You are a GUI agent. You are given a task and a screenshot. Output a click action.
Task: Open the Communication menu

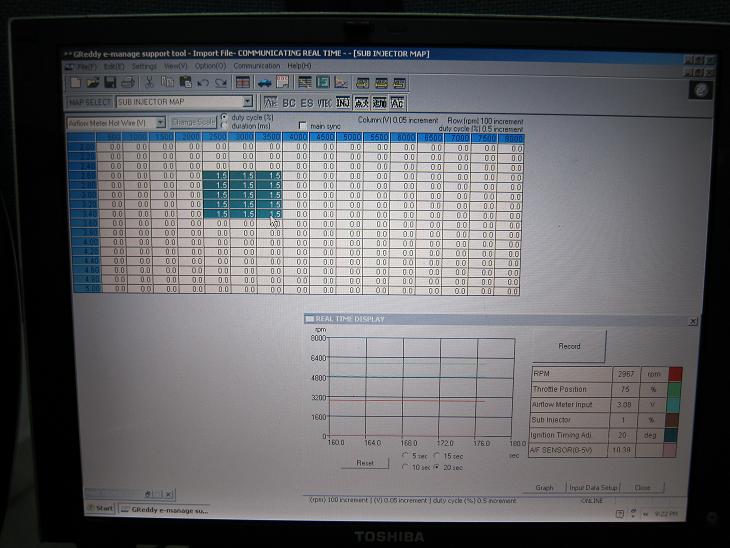coord(256,66)
